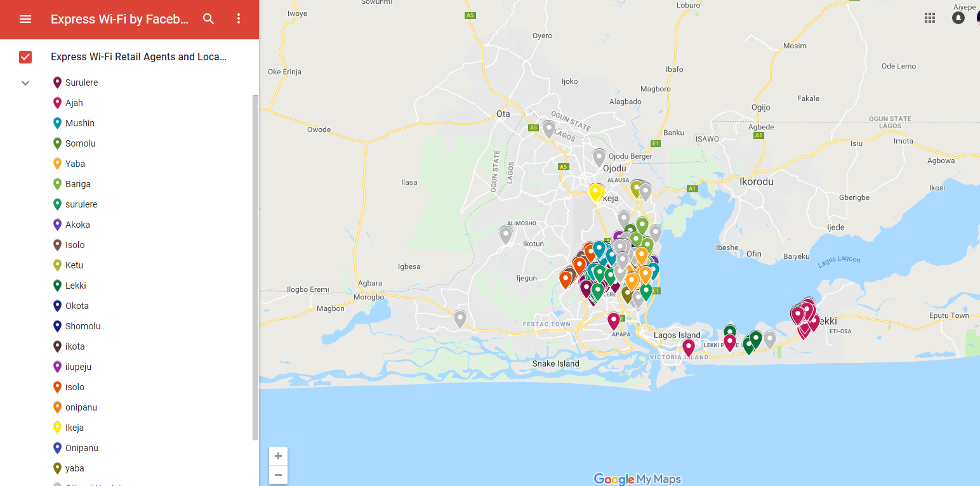Select the ikota pin icon in the legend
This screenshot has width=980, height=486.
coord(57,346)
